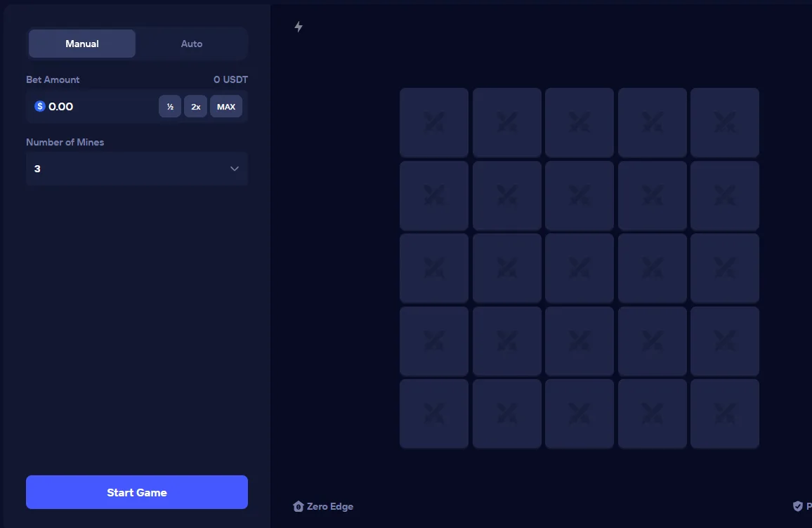Set the maximum bet with MAX

click(225, 106)
